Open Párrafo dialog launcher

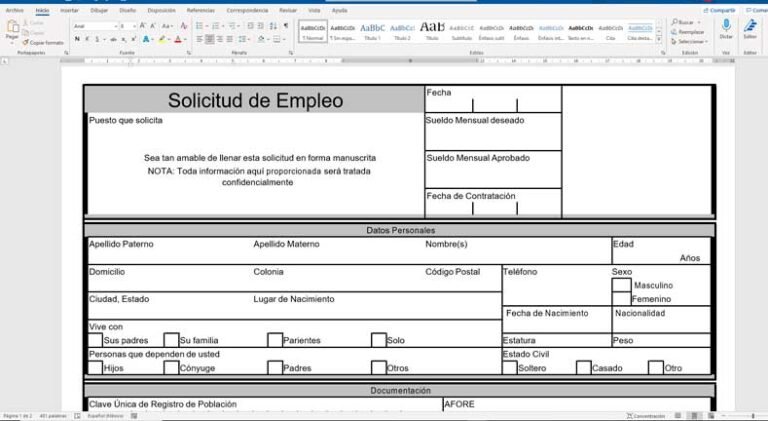tap(290, 52)
